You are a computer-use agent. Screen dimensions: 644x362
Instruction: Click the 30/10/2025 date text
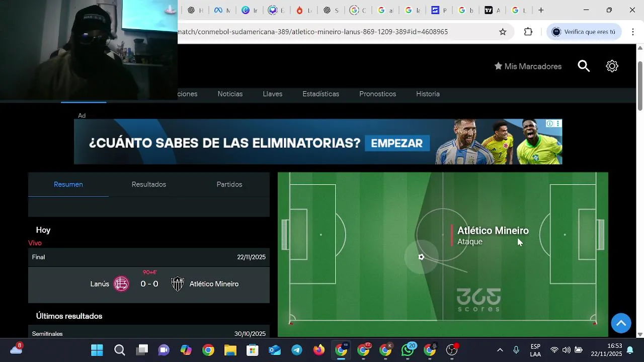point(250,334)
